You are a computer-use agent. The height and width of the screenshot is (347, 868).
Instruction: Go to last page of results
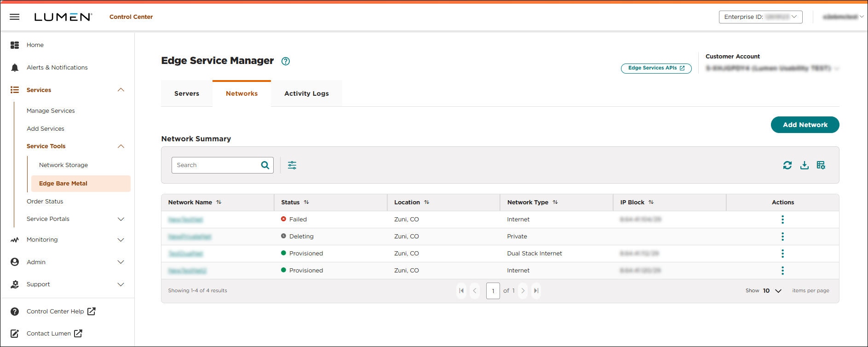coord(536,291)
